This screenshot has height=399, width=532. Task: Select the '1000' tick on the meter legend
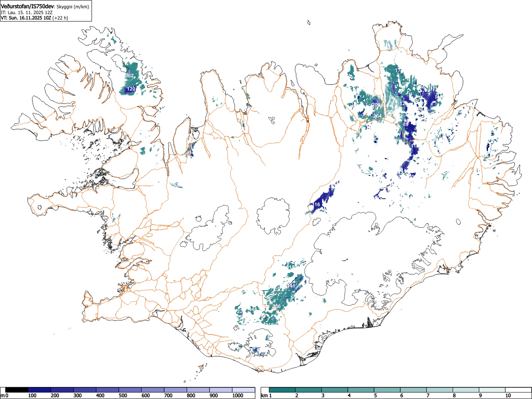(237, 396)
